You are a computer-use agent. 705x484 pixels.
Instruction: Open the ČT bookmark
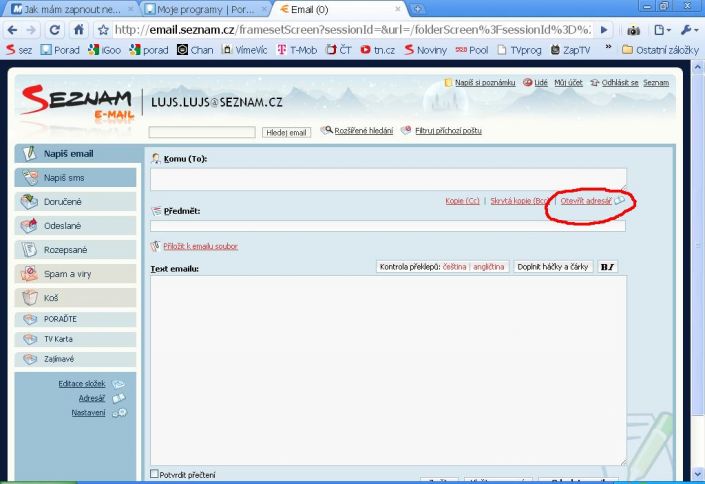point(339,50)
